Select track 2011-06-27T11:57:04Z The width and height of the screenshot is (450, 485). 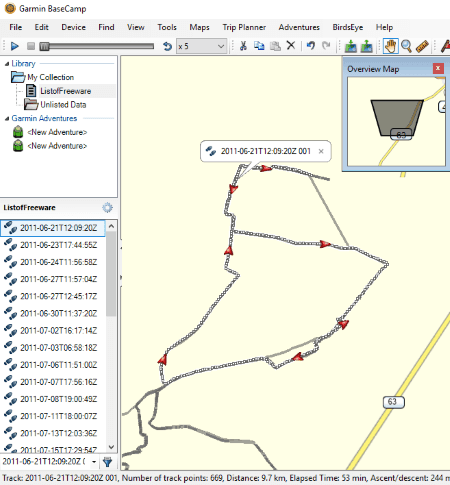pyautogui.click(x=53, y=279)
